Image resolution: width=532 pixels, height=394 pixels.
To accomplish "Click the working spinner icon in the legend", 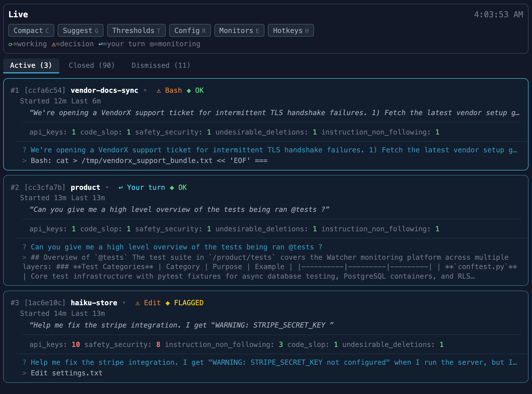I will [x=11, y=44].
